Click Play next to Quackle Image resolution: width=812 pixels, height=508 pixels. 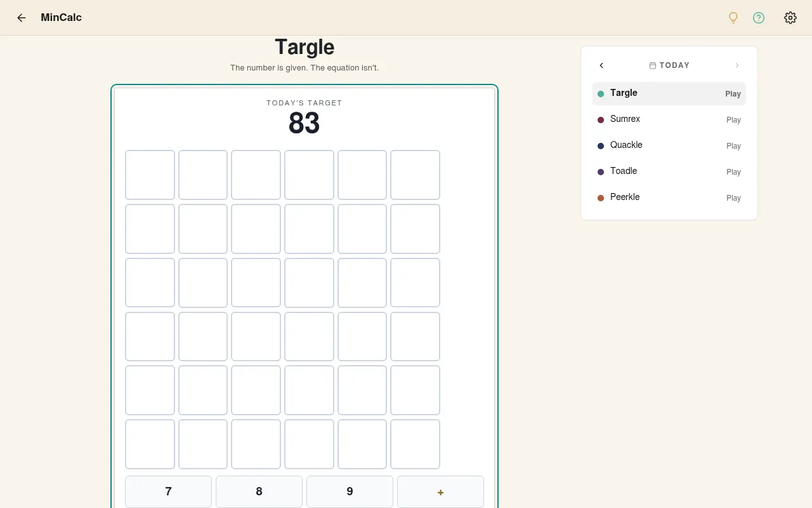tap(733, 146)
